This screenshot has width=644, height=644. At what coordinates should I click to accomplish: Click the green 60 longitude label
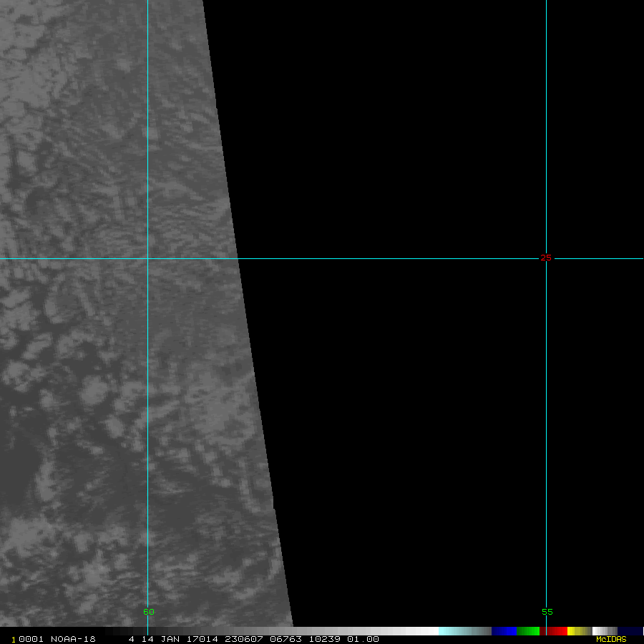click(148, 612)
